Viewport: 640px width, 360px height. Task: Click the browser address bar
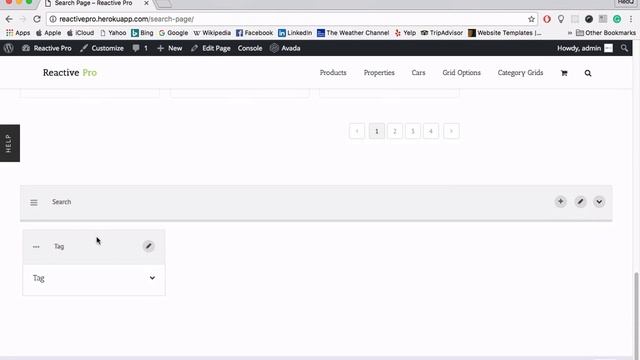292,19
